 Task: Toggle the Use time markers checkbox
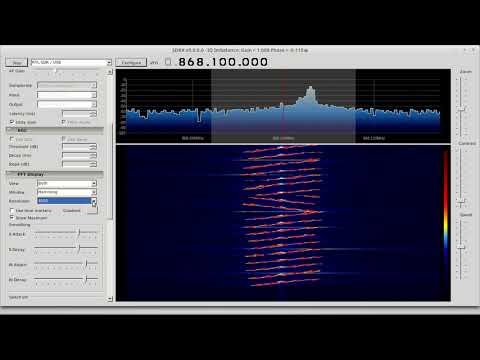(12, 211)
